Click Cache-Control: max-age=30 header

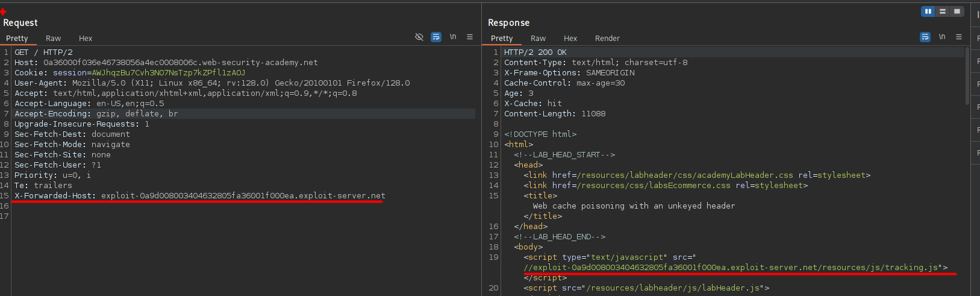coord(564,83)
